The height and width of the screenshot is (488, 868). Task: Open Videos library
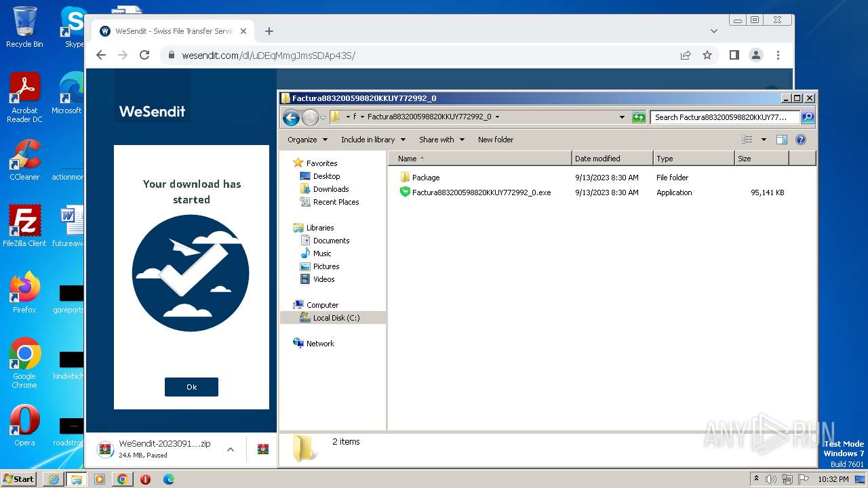[317, 279]
